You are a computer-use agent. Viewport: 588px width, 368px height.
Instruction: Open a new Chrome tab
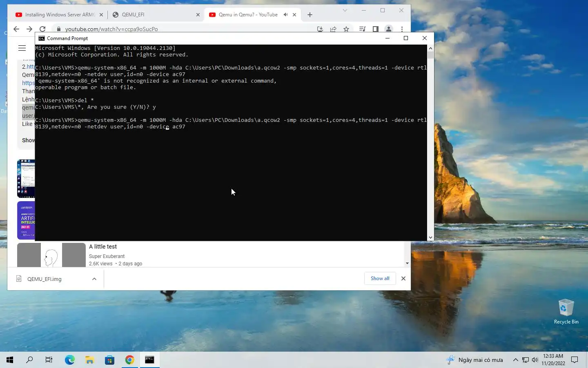[x=310, y=15]
